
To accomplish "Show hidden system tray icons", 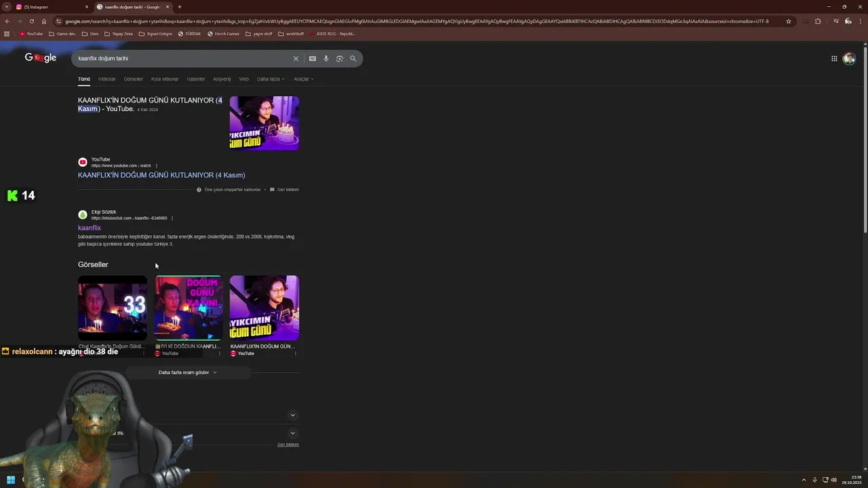I will (804, 480).
